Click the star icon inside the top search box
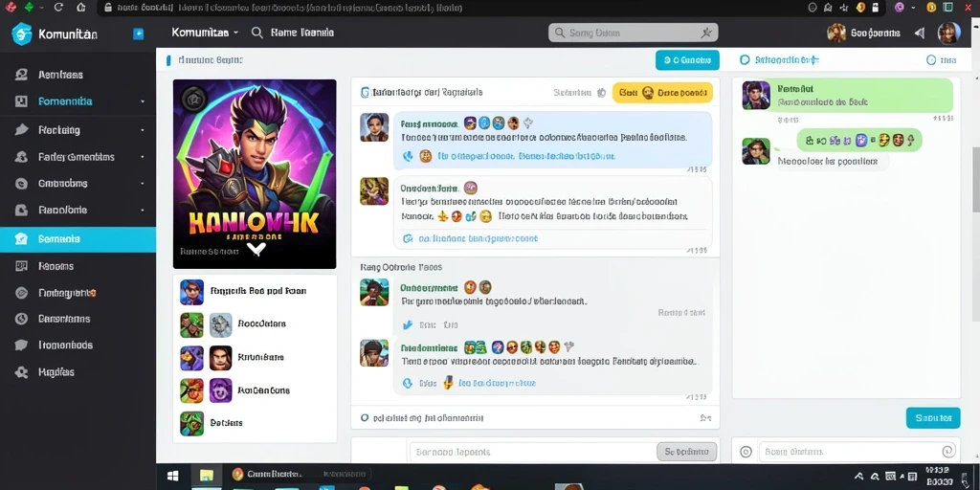 [707, 33]
